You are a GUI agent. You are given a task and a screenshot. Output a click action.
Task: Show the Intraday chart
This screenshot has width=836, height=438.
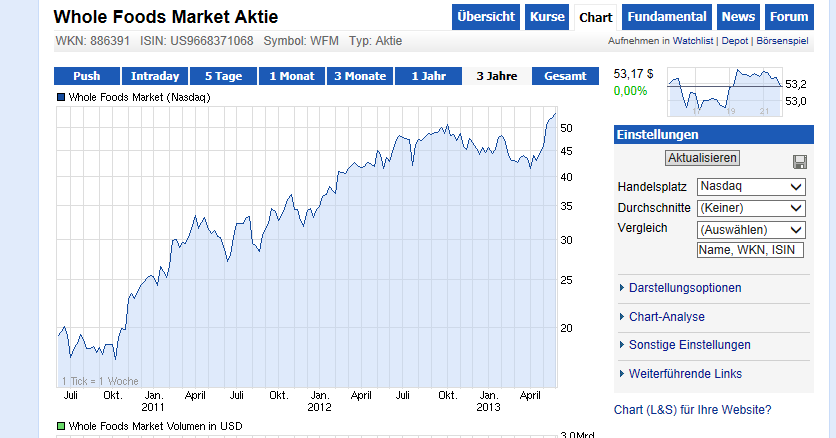pos(155,76)
